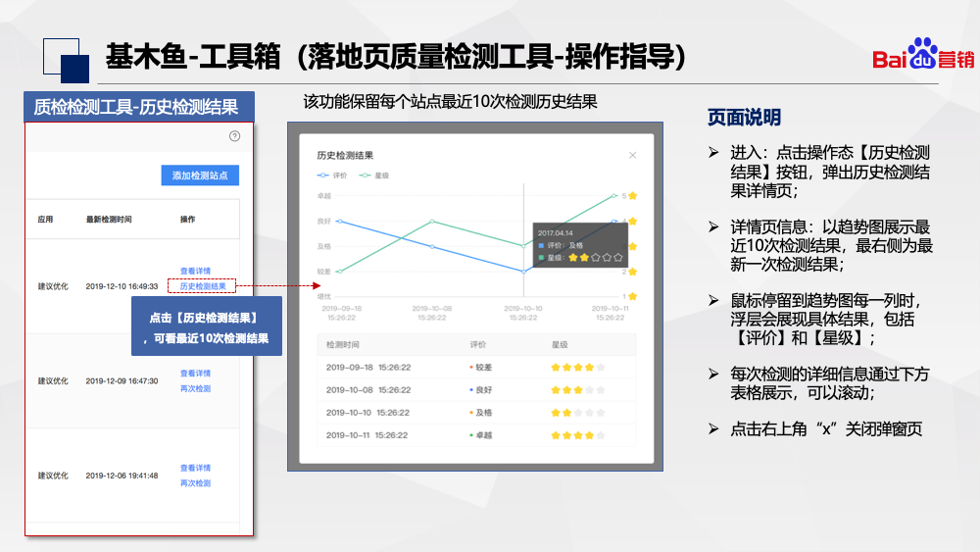The height and width of the screenshot is (552, 980).
Task: Click the 质检检测工具-历史检测结果 panel header
Action: tap(139, 107)
